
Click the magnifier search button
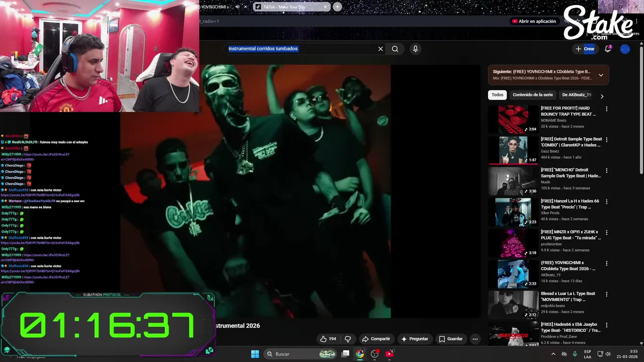pos(395,49)
